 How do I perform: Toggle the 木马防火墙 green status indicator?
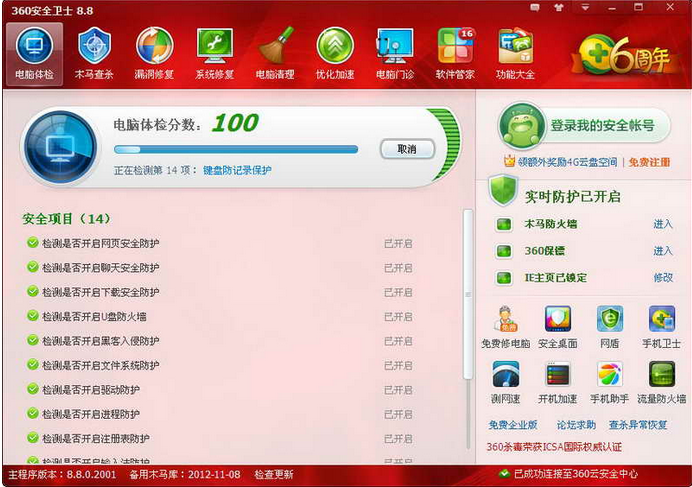coord(504,224)
